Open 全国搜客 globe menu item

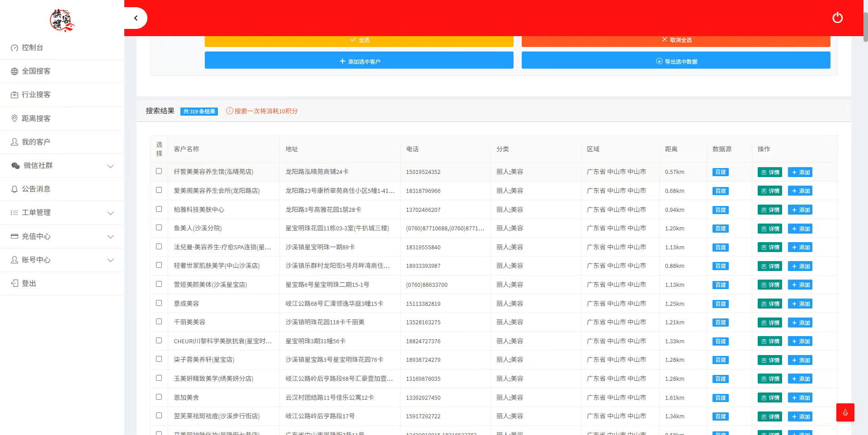pyautogui.click(x=36, y=71)
